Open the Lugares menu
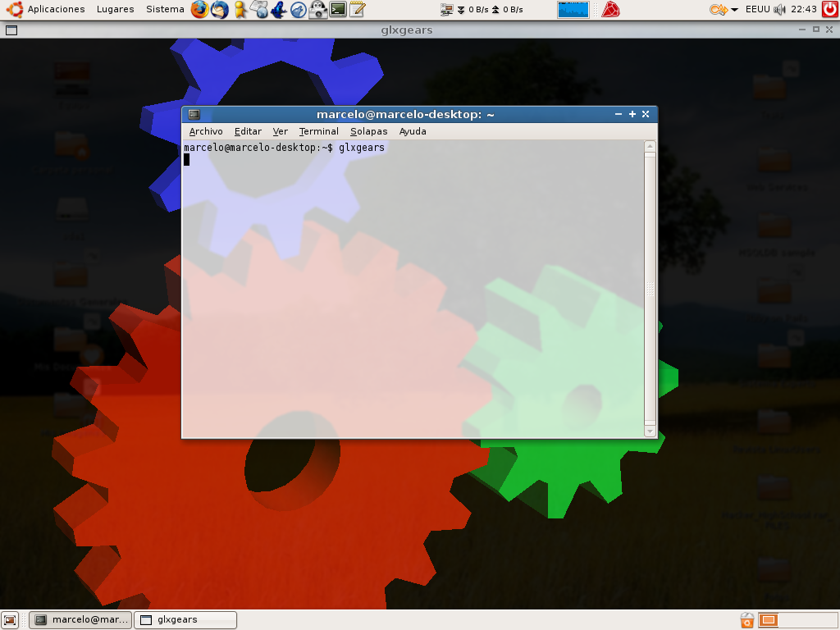The image size is (840, 630). tap(115, 9)
